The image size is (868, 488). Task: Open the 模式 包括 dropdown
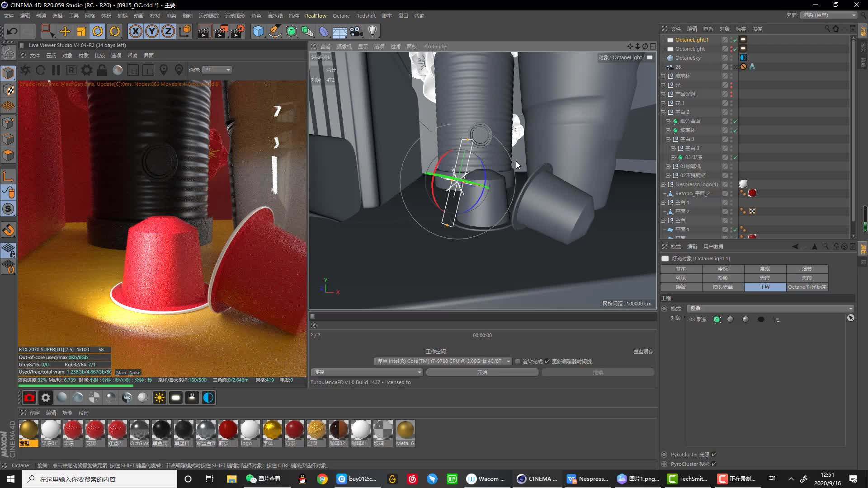tap(770, 309)
